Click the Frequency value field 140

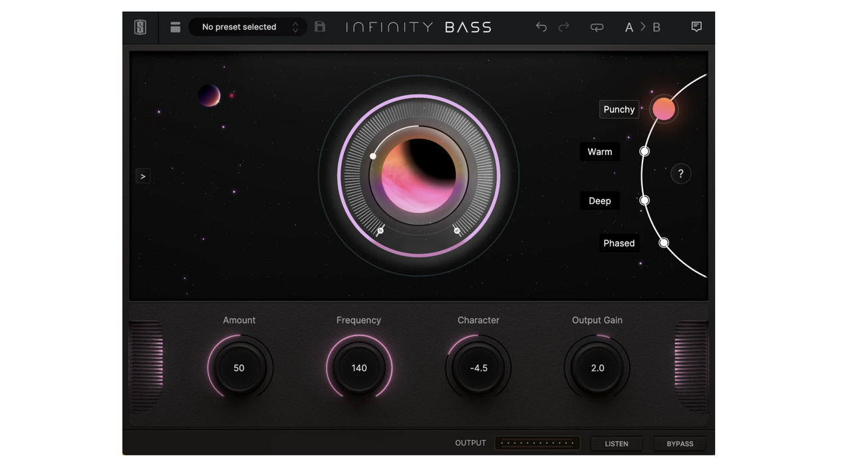[x=359, y=367]
